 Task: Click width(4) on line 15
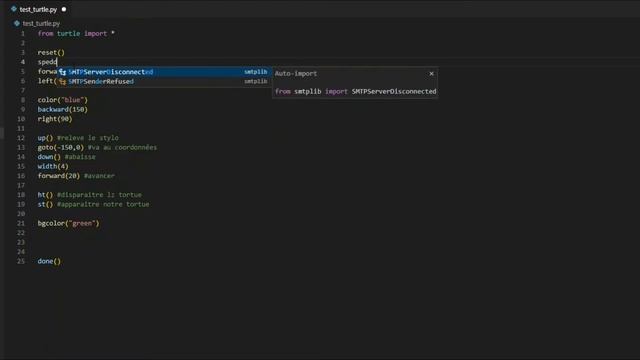[x=53, y=166]
